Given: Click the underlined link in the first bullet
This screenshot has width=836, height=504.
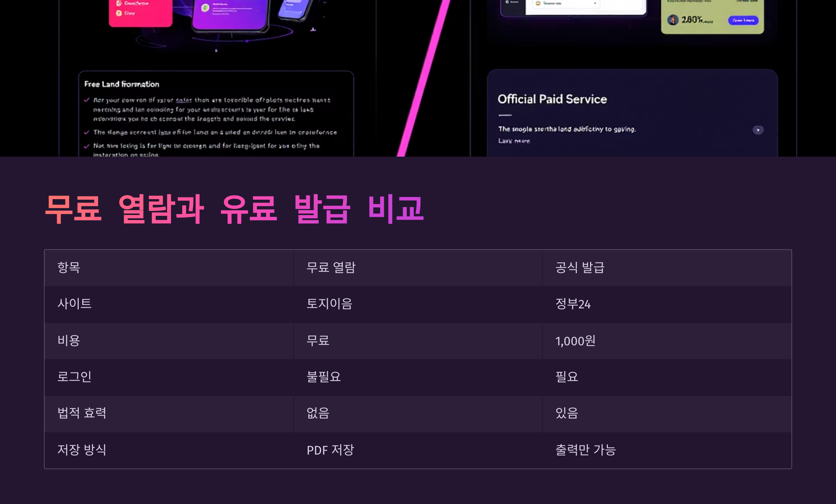Looking at the screenshot, I should coord(184,100).
